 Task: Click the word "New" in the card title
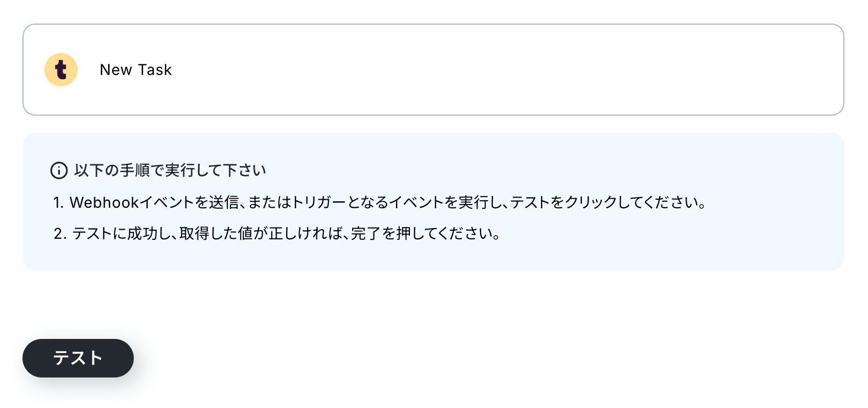point(116,70)
